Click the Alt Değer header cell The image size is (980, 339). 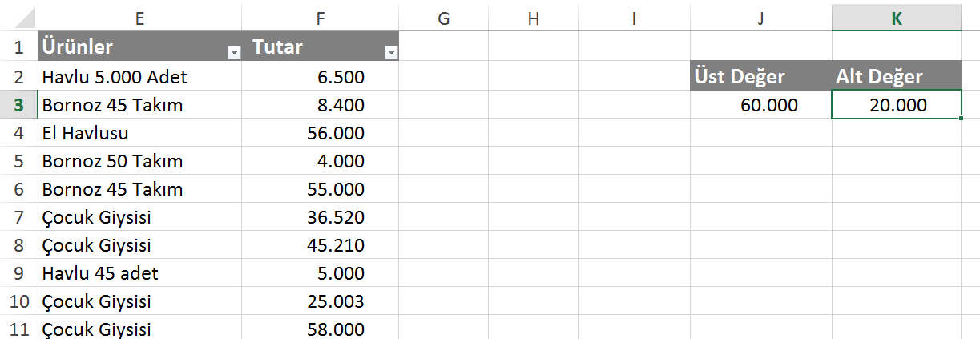point(897,77)
